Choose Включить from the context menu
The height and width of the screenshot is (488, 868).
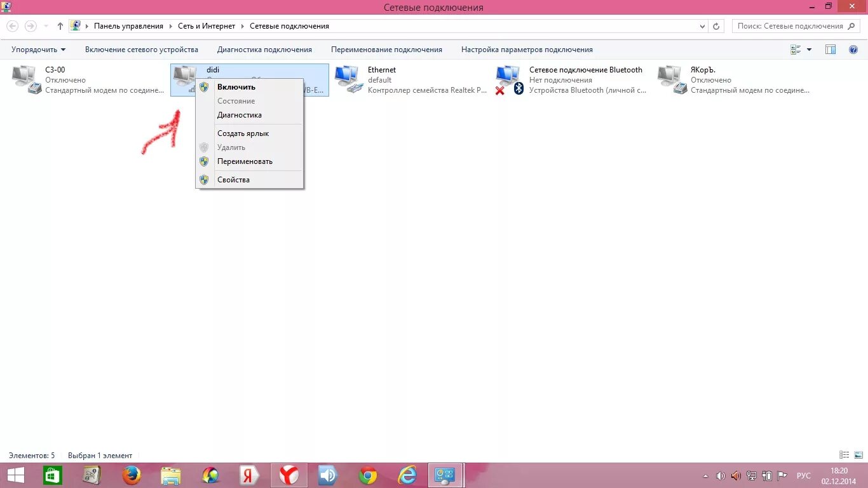(x=236, y=87)
